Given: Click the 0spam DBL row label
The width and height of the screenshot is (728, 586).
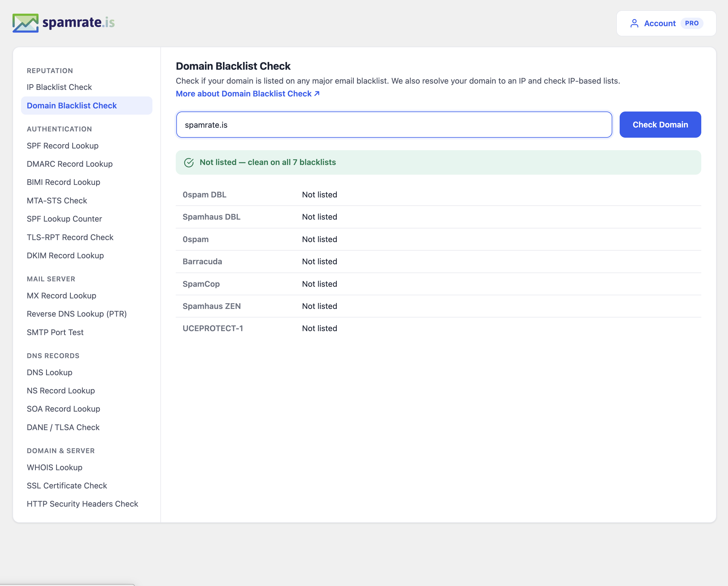Looking at the screenshot, I should pos(204,195).
